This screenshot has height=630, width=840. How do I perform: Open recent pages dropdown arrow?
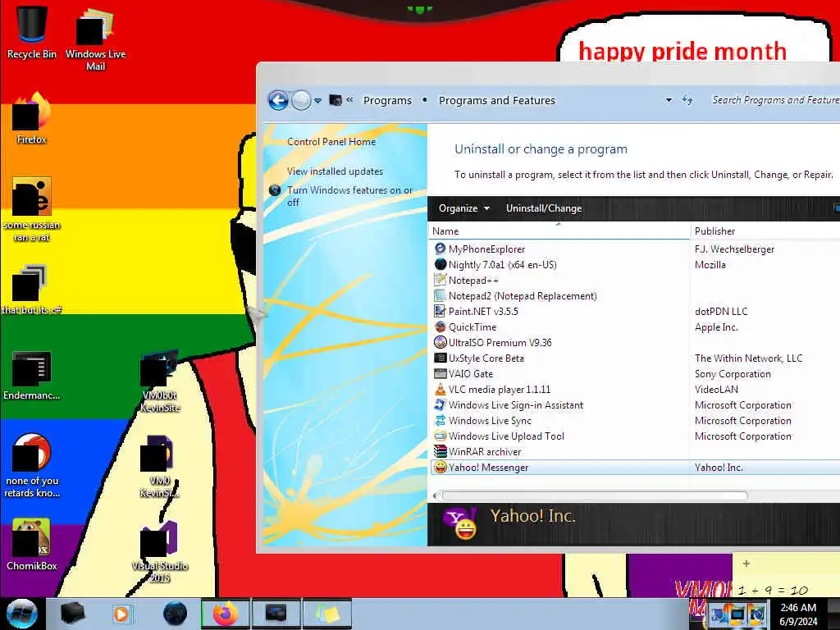317,100
